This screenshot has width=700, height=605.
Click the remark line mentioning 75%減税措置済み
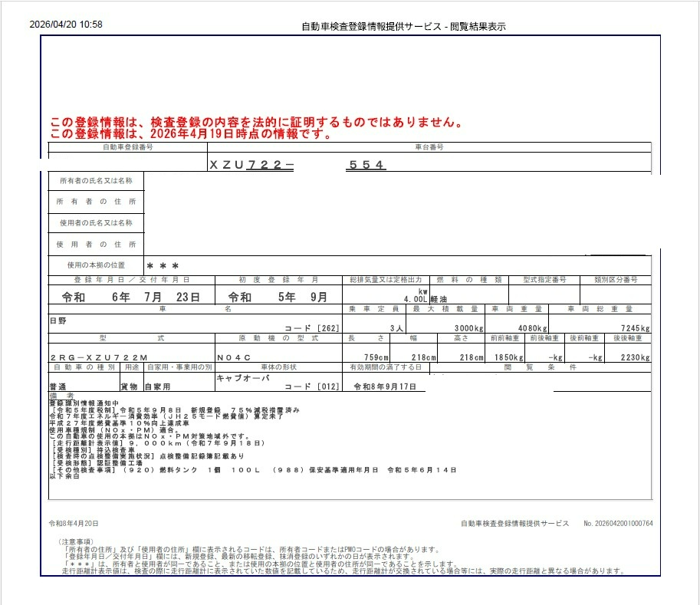tap(175, 410)
